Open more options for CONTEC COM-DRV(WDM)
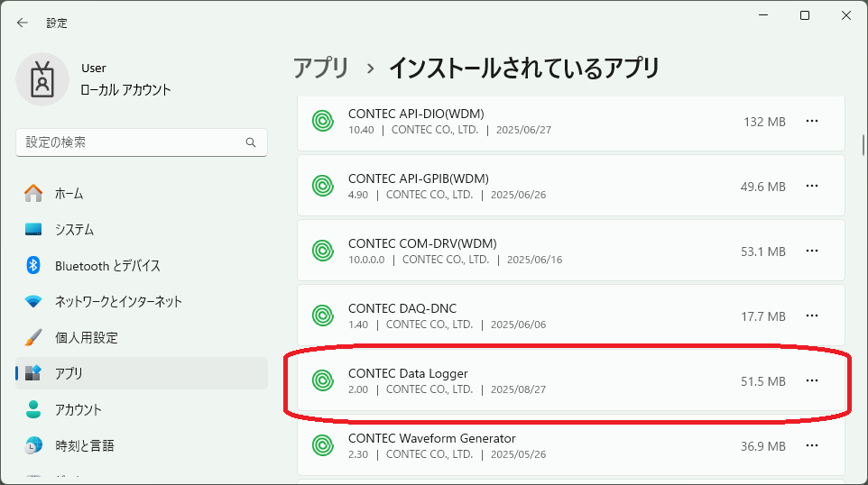The height and width of the screenshot is (485, 868). [x=811, y=251]
